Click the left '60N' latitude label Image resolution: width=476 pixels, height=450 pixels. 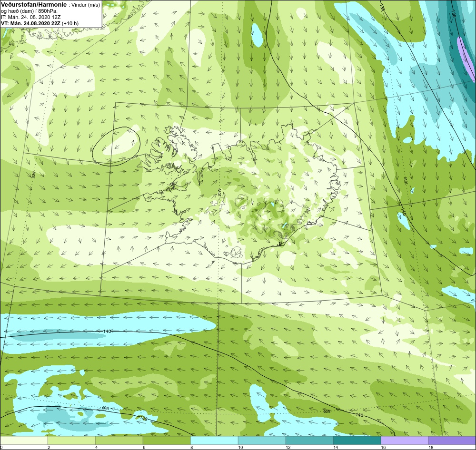(x=105, y=409)
